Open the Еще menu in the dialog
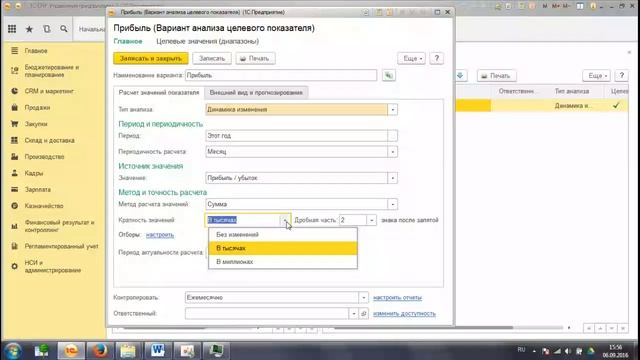Screen dimensions: 640x360 coord(412,58)
